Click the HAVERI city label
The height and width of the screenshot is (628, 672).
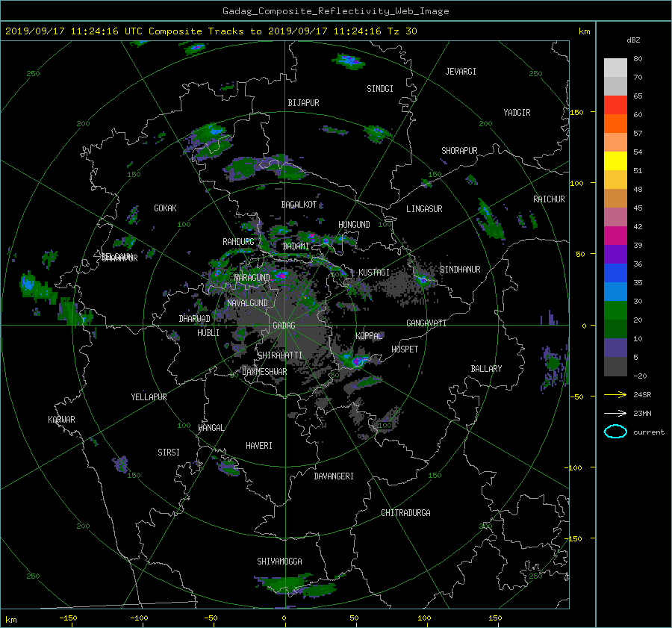coord(259,446)
